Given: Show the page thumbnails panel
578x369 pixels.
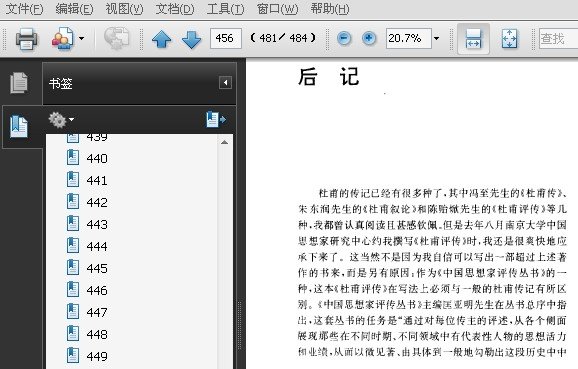Looking at the screenshot, I should coord(19,83).
